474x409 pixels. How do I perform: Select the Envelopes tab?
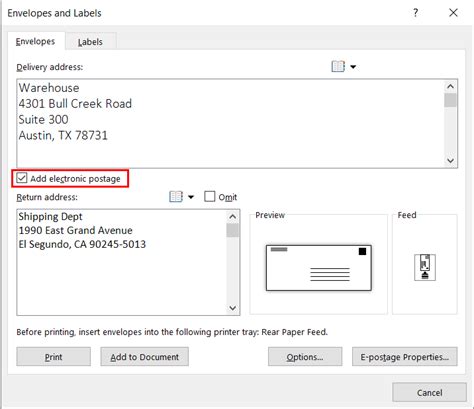[35, 41]
